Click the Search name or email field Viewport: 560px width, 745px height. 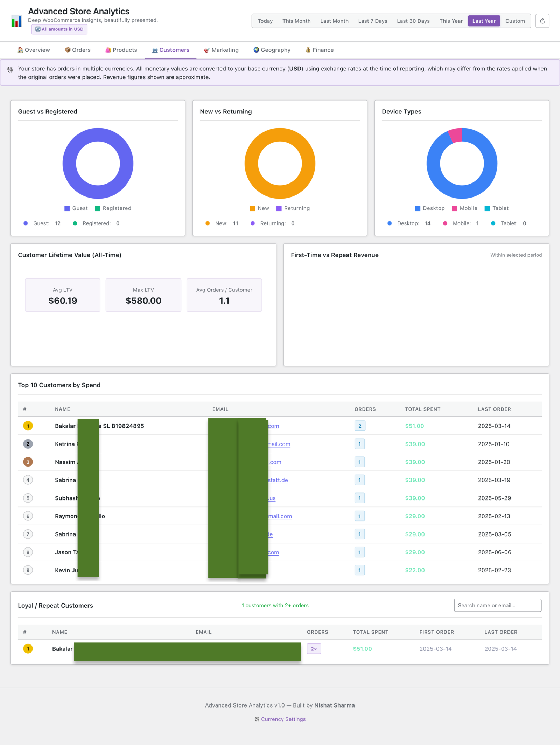pyautogui.click(x=498, y=605)
